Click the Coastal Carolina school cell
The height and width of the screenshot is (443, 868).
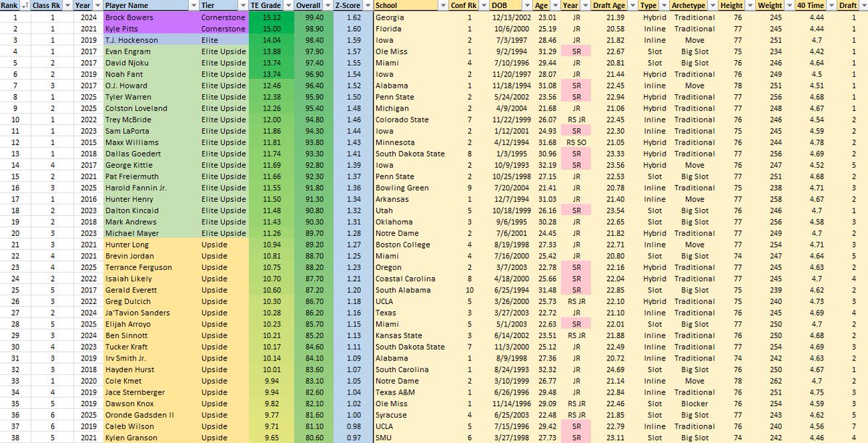click(x=410, y=279)
